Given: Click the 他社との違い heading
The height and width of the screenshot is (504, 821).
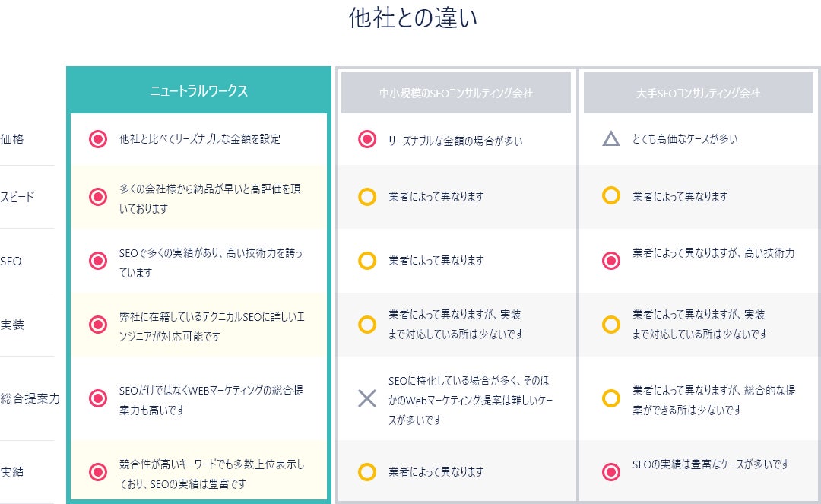Looking at the screenshot, I should pos(414,18).
